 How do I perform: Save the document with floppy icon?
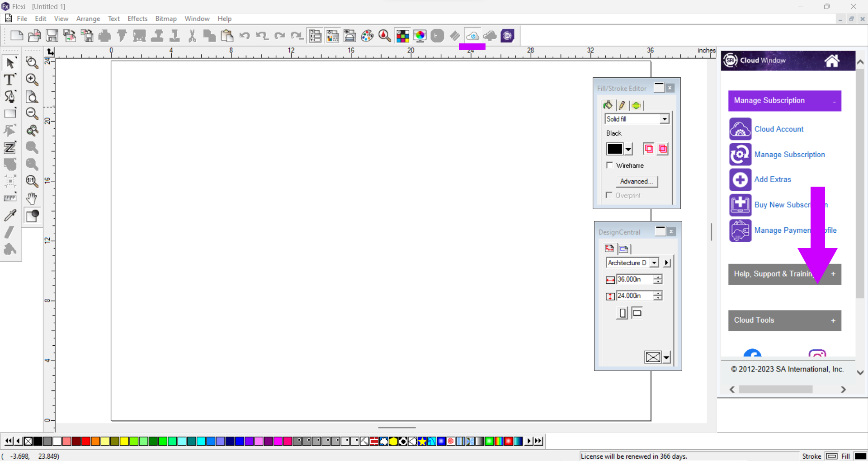coord(52,36)
